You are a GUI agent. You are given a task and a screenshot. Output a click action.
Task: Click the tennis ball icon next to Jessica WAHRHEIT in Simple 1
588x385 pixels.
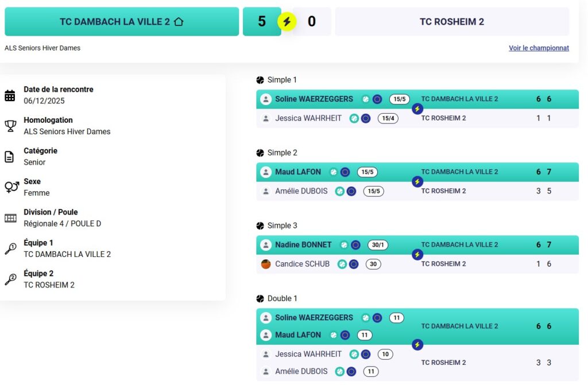(354, 119)
